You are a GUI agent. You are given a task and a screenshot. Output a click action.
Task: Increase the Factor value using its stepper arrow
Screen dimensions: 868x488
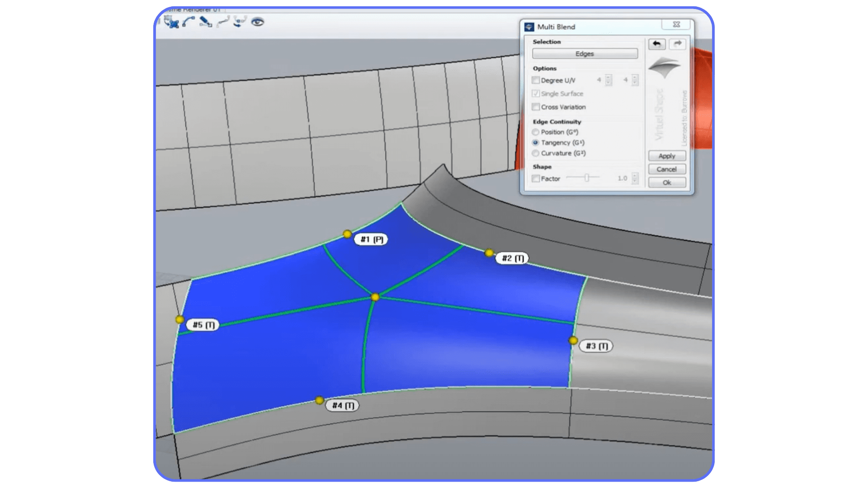pos(635,176)
